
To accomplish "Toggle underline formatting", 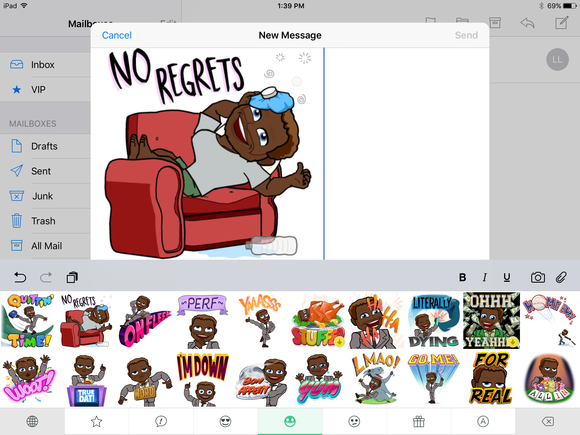I will pos(507,277).
